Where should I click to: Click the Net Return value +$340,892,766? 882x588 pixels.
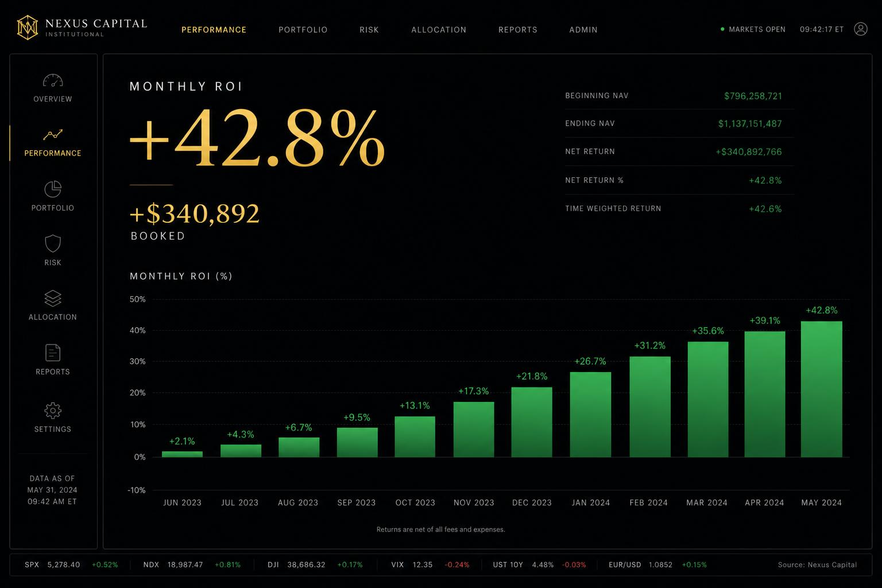[749, 152]
